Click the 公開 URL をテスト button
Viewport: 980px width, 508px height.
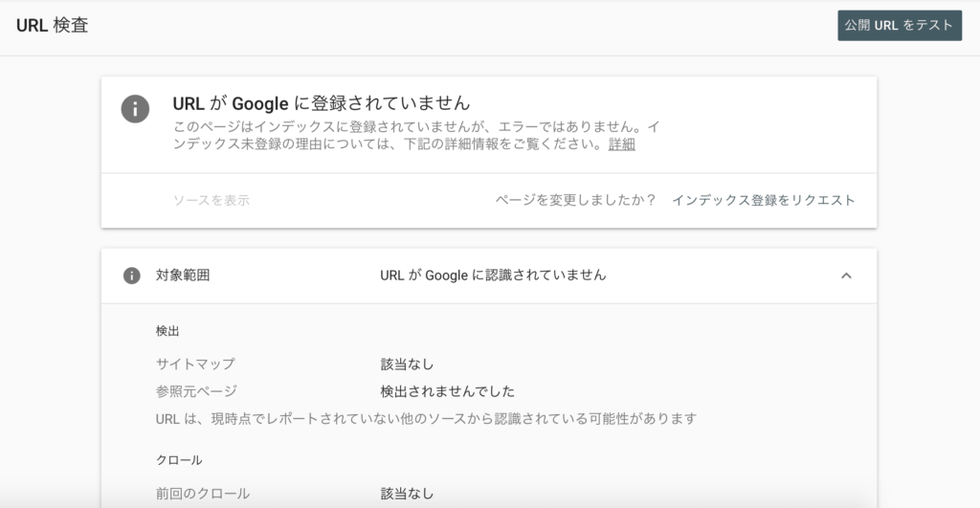[900, 26]
